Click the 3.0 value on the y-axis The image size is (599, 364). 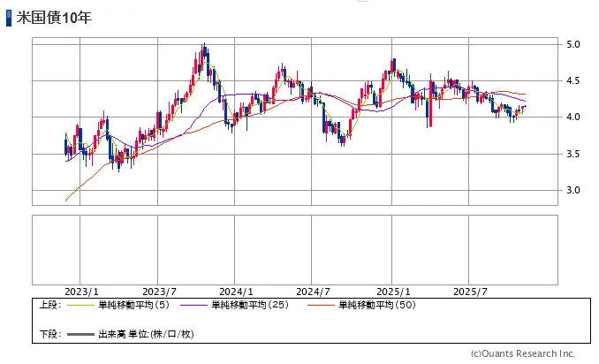click(x=572, y=191)
